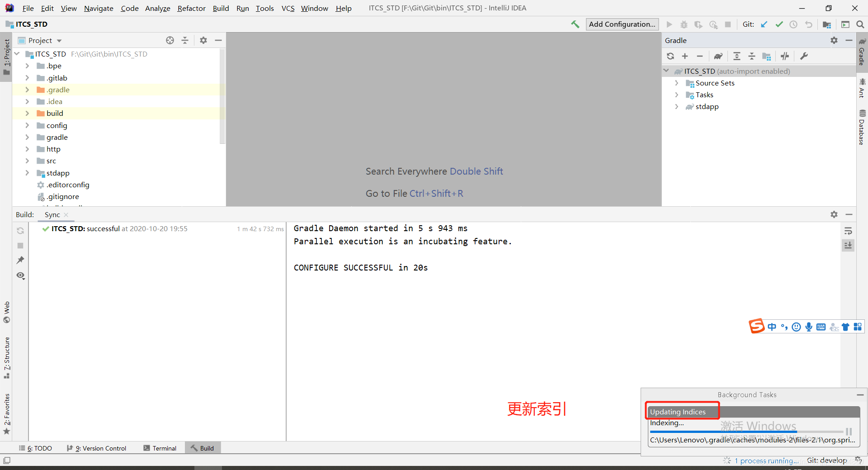Reimport all Gradle projects
This screenshot has width=868, height=470.
[670, 56]
